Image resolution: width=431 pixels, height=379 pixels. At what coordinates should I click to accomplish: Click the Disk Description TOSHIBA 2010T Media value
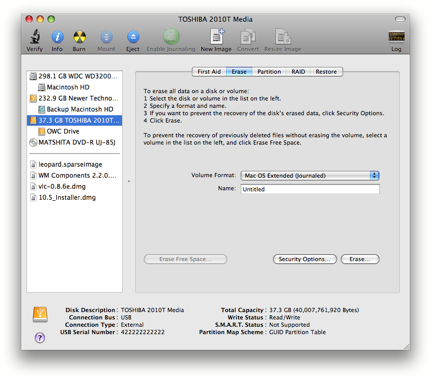click(152, 310)
